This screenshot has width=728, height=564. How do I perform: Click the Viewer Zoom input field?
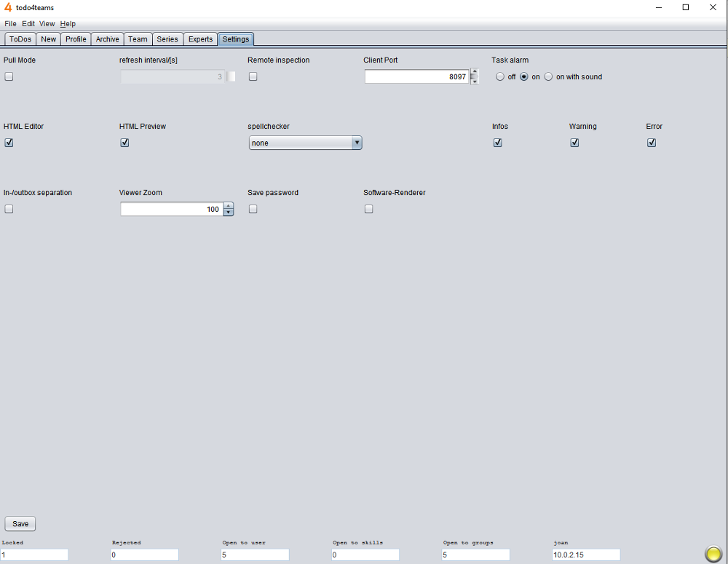coord(172,209)
